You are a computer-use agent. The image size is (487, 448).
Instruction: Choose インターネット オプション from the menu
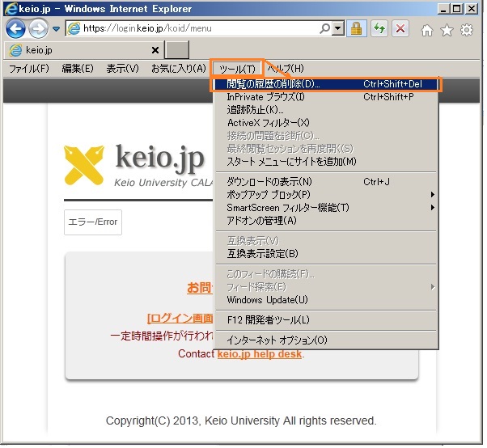point(277,340)
